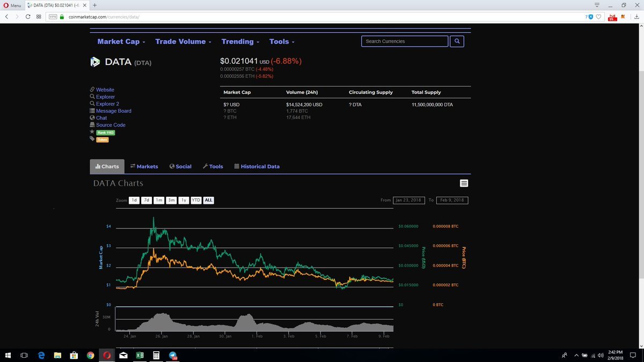Open the clock showing 2:42 PM
Viewport: 644px width, 362px height.
[615, 355]
